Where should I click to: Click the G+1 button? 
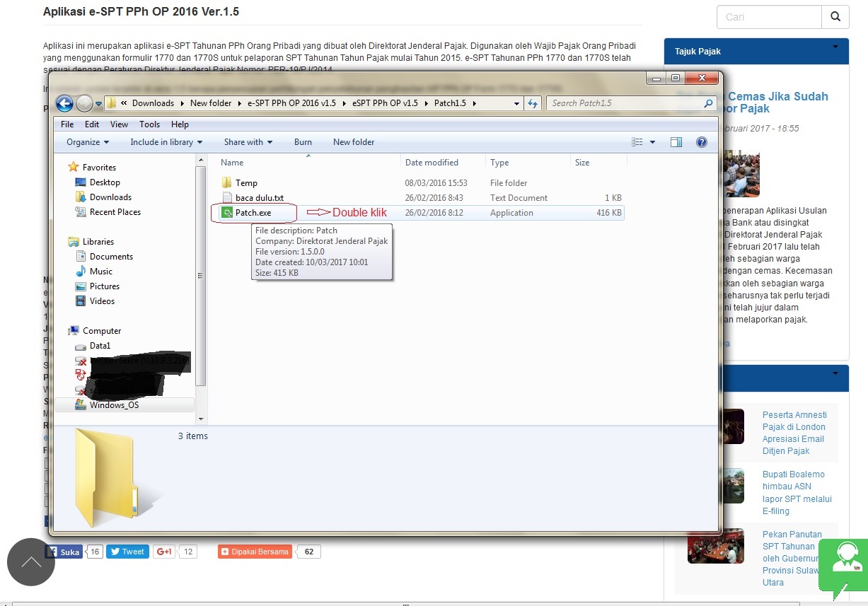pos(165,552)
